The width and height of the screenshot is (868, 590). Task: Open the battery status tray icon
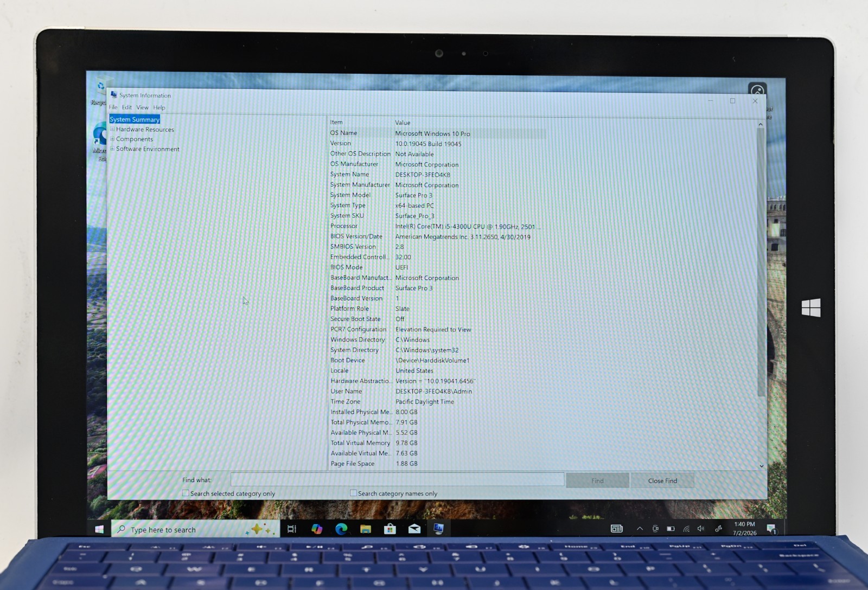671,529
